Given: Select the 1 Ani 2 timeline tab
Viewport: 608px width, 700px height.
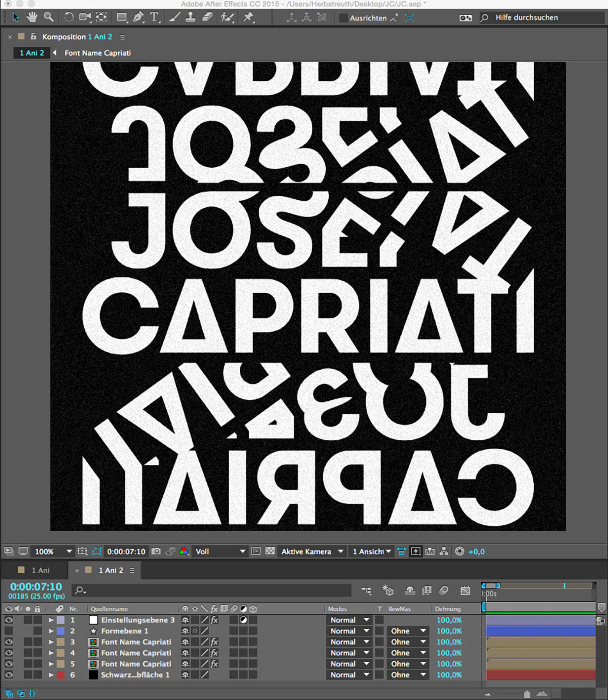Looking at the screenshot, I should point(111,570).
